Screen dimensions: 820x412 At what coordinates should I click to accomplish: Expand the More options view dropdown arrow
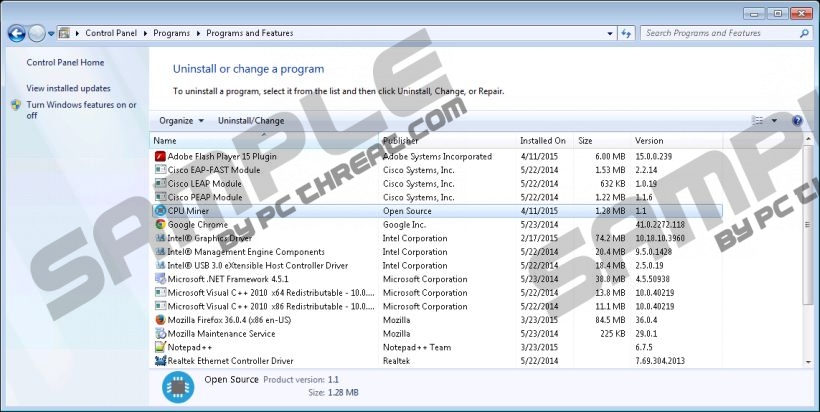(x=775, y=121)
